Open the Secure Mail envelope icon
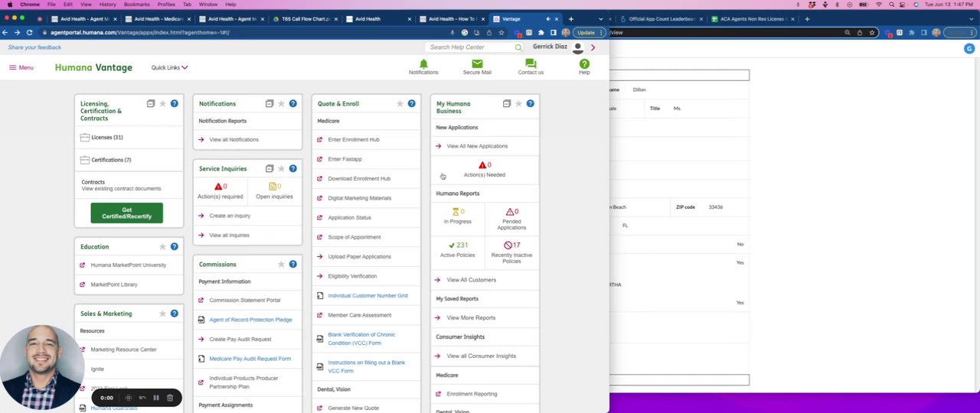Image resolution: width=980 pixels, height=413 pixels. [x=477, y=63]
